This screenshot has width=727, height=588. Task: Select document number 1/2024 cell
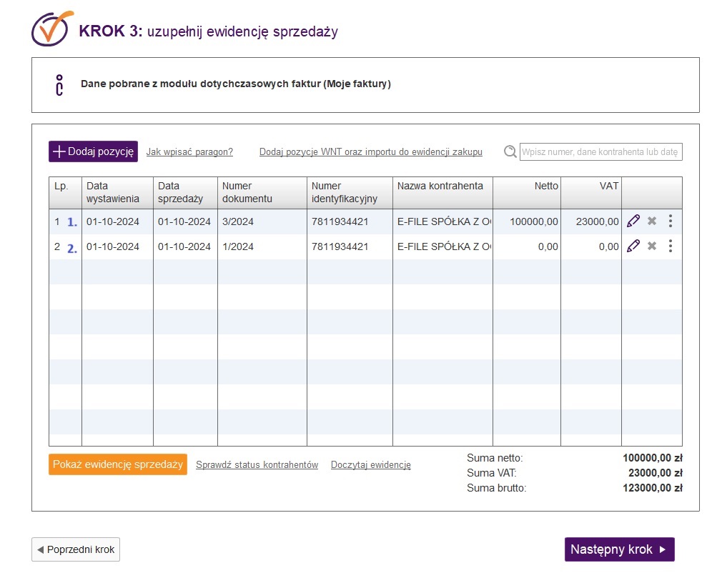[x=262, y=246]
